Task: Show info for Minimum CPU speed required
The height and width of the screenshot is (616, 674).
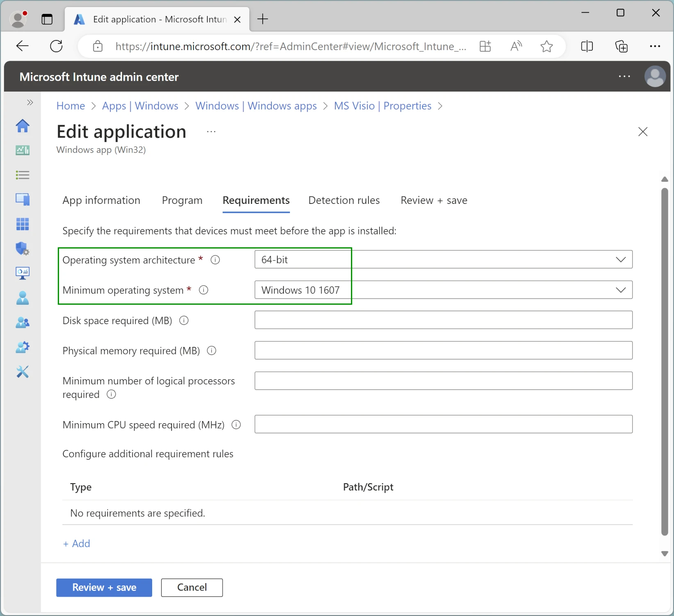Action: click(236, 424)
